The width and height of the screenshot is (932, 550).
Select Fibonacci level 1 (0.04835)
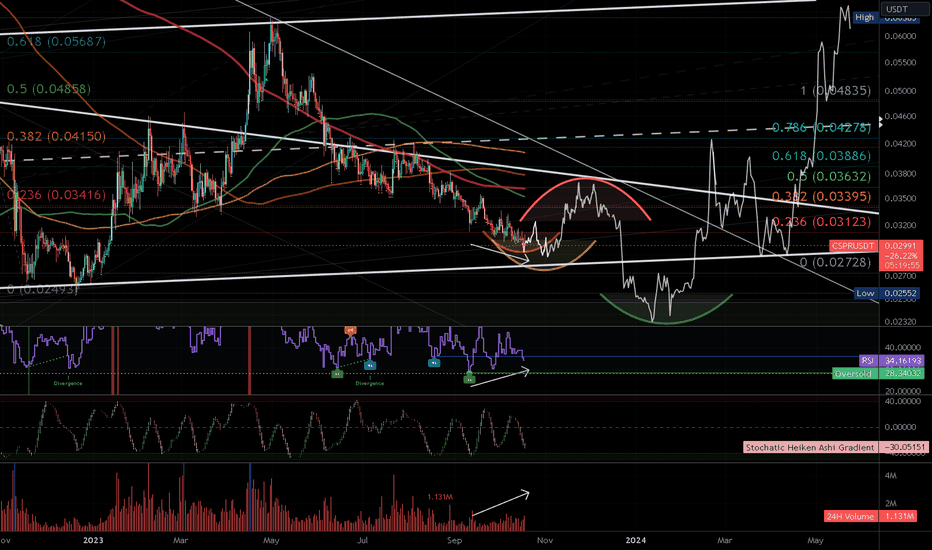[836, 90]
